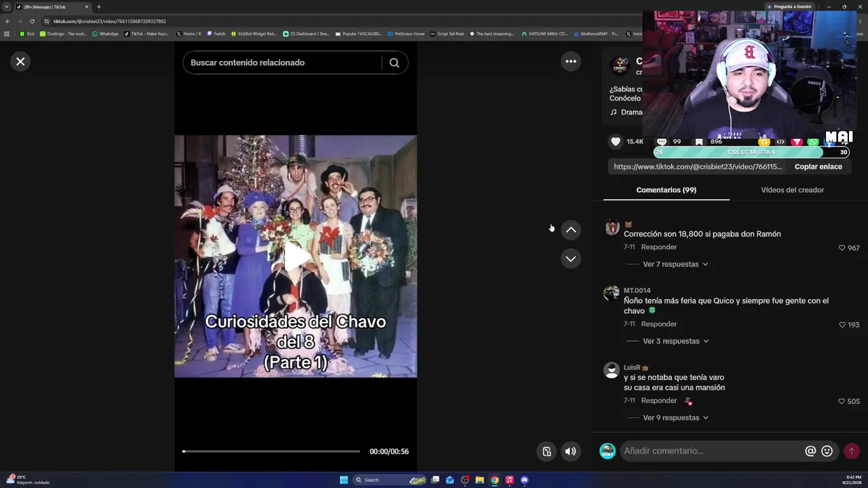Switch to the Comentarios (99) tab
This screenshot has width=868, height=488.
pyautogui.click(x=666, y=190)
